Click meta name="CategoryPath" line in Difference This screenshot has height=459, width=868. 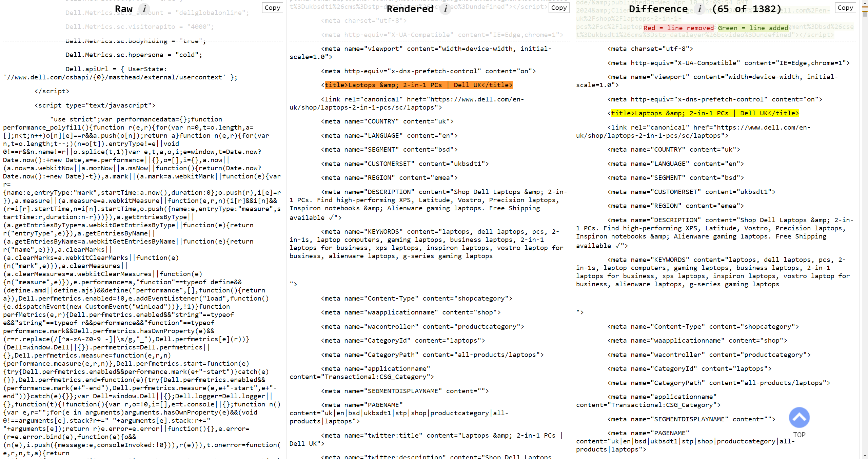[x=719, y=383]
